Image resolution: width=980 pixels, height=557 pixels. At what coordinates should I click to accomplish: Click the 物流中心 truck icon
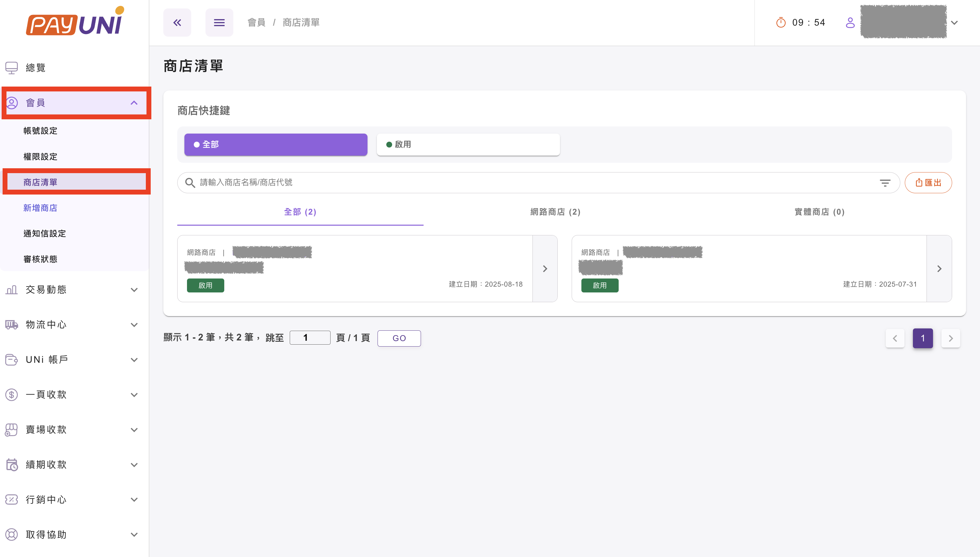pyautogui.click(x=12, y=325)
